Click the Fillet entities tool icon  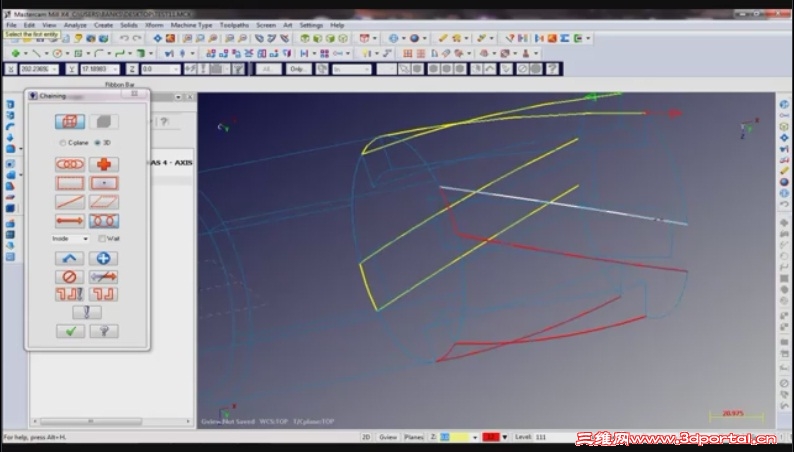(99, 53)
